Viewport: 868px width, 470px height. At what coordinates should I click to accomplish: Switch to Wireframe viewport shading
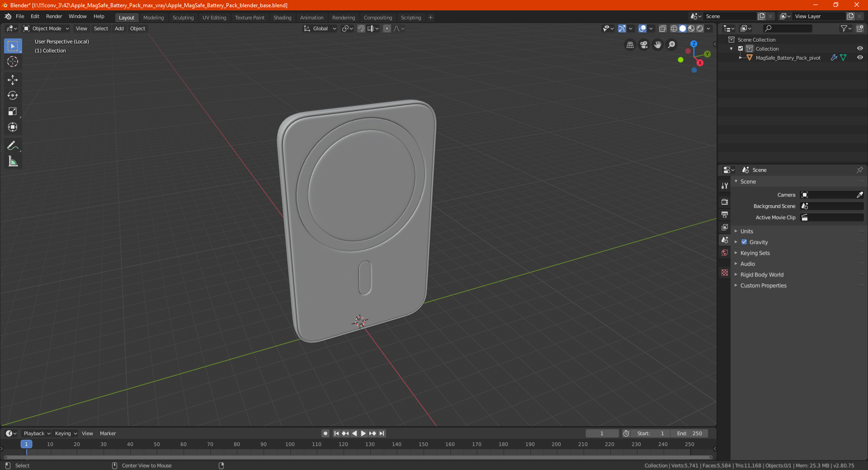[674, 28]
